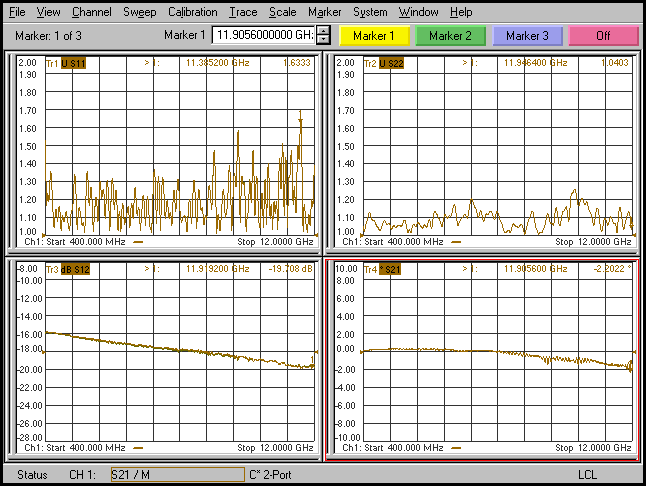Increment Marker 1 frequency with up arrow
The image size is (646, 486).
pos(323,31)
